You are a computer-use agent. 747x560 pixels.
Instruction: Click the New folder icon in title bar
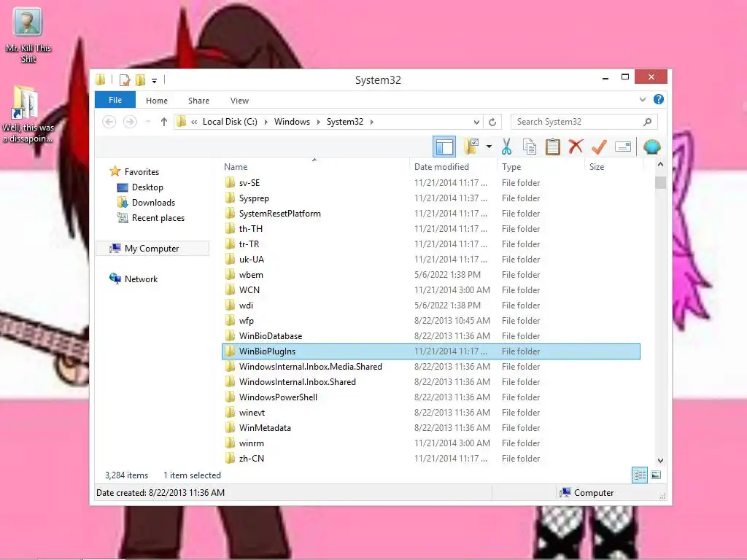(140, 80)
